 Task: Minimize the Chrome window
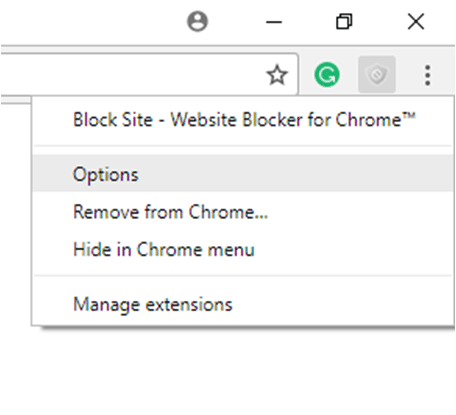tap(274, 22)
